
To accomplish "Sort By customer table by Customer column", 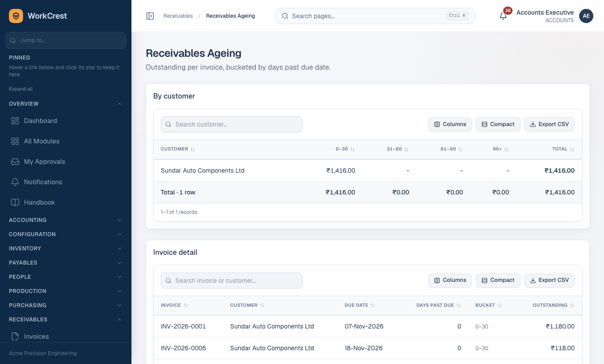I will click(178, 149).
